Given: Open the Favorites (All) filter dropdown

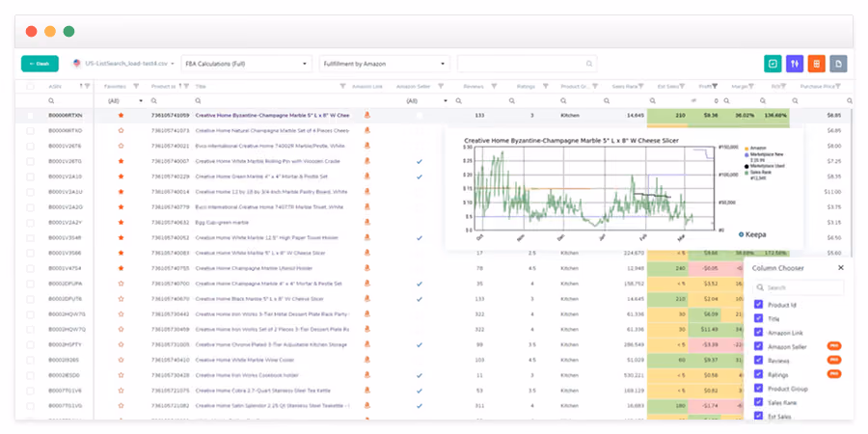Looking at the screenshot, I should (125, 100).
